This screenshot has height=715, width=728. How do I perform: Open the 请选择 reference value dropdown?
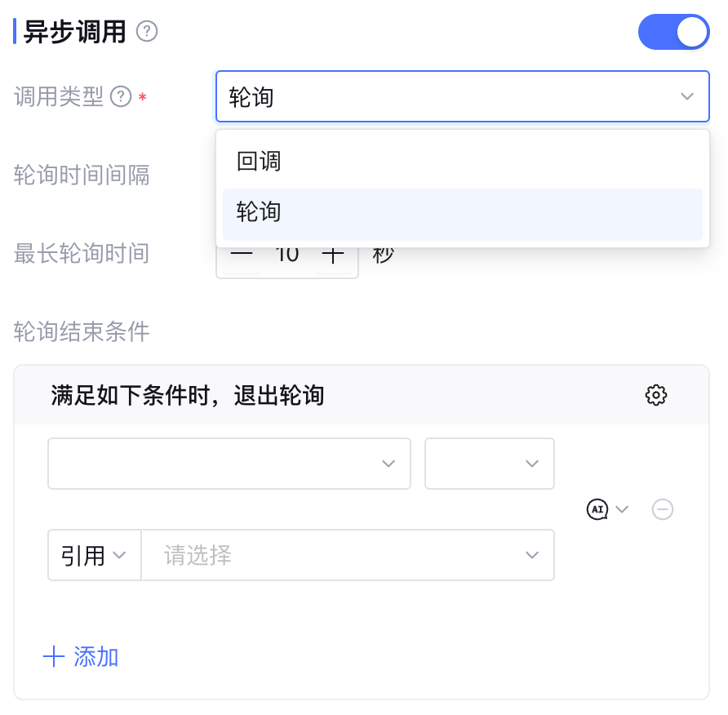coord(348,556)
